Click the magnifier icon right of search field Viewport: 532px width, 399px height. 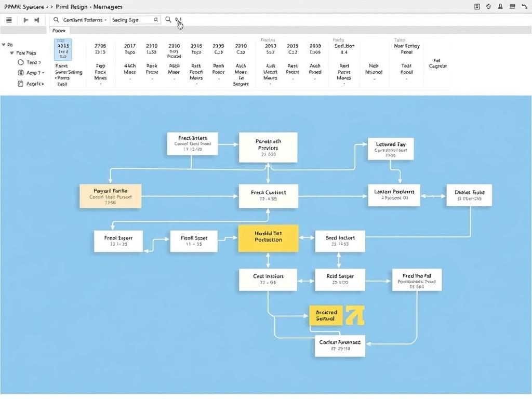pyautogui.click(x=168, y=20)
